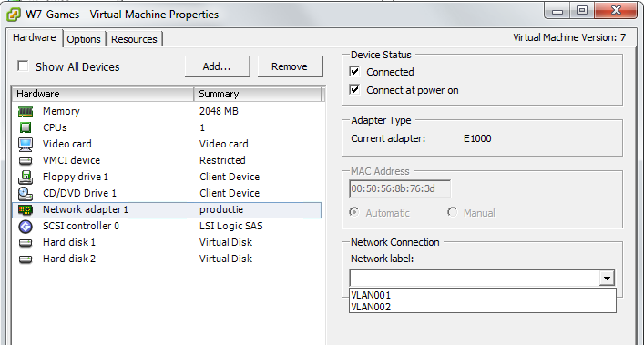Click the Hardware column header
This screenshot has width=644, height=345.
click(x=103, y=94)
